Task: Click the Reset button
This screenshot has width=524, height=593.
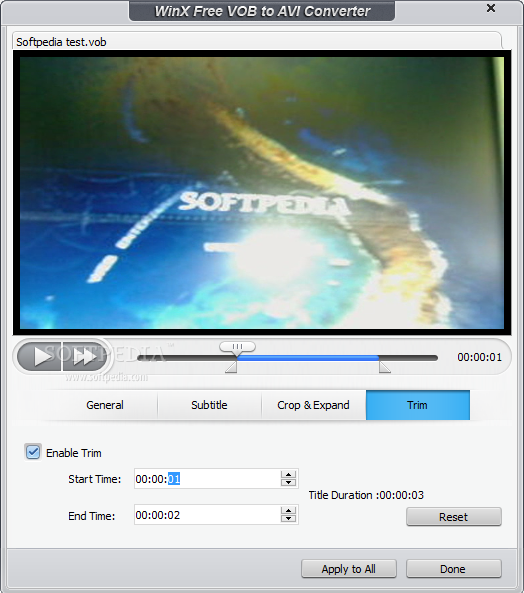Action: click(x=454, y=517)
